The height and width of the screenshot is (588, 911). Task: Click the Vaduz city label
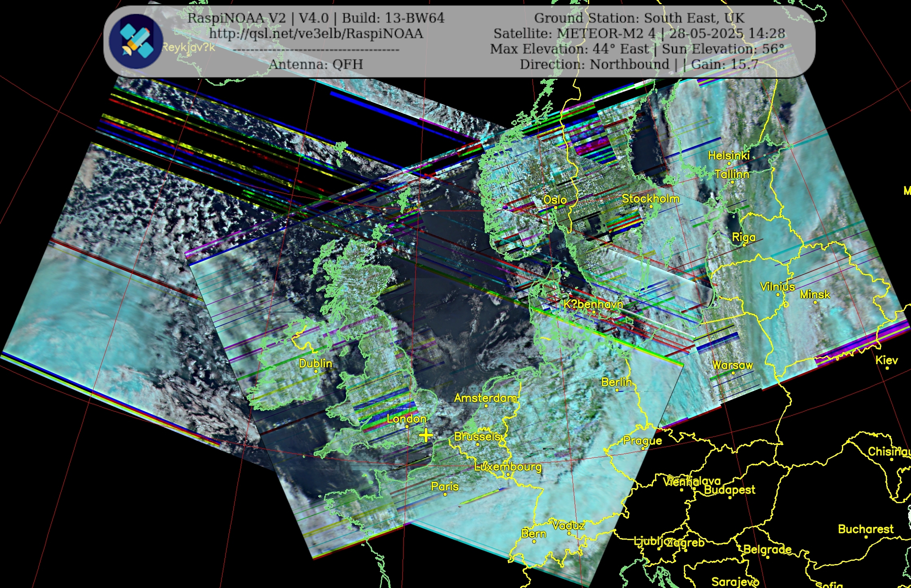click(568, 525)
